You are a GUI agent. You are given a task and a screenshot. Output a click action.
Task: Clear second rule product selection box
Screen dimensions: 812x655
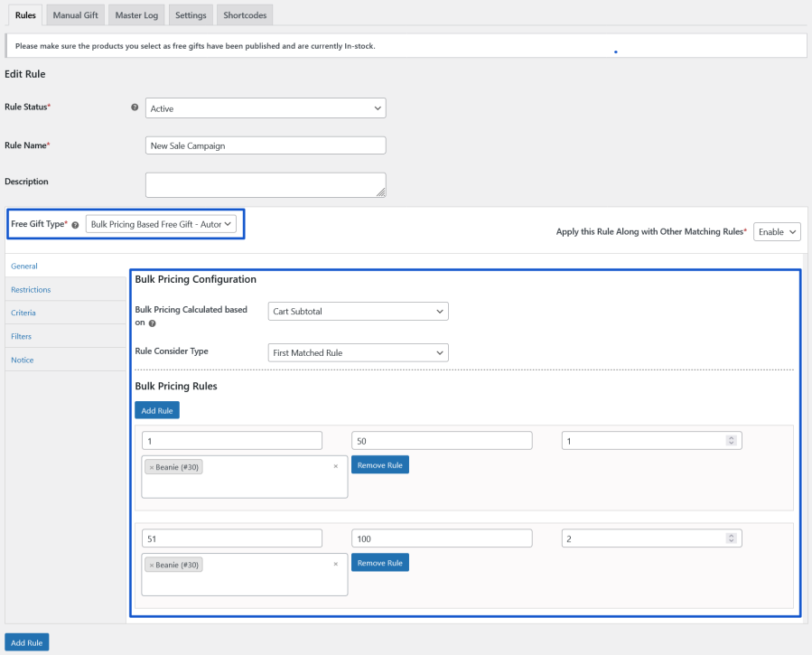click(335, 564)
